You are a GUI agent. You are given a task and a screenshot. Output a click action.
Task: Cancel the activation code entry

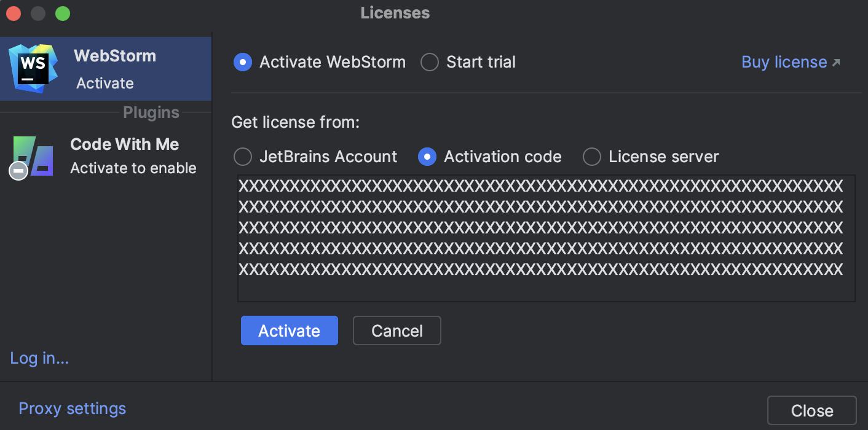397,330
